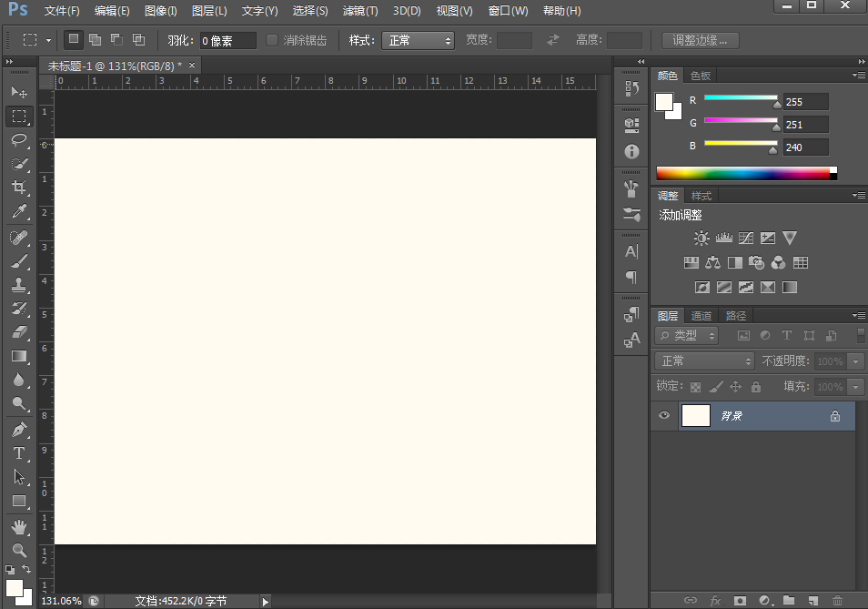This screenshot has height=609, width=868.
Task: Add a Channel Mixer adjustment
Action: click(x=778, y=262)
